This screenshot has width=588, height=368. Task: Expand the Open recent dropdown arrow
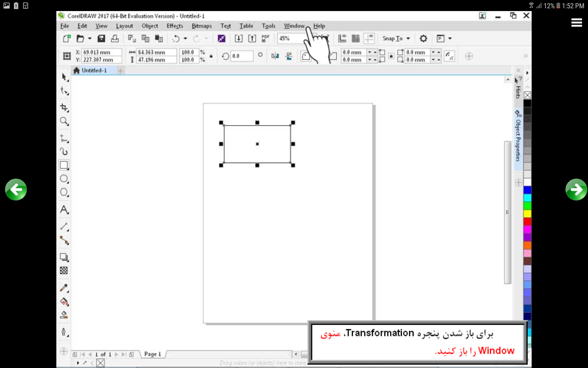click(x=90, y=39)
